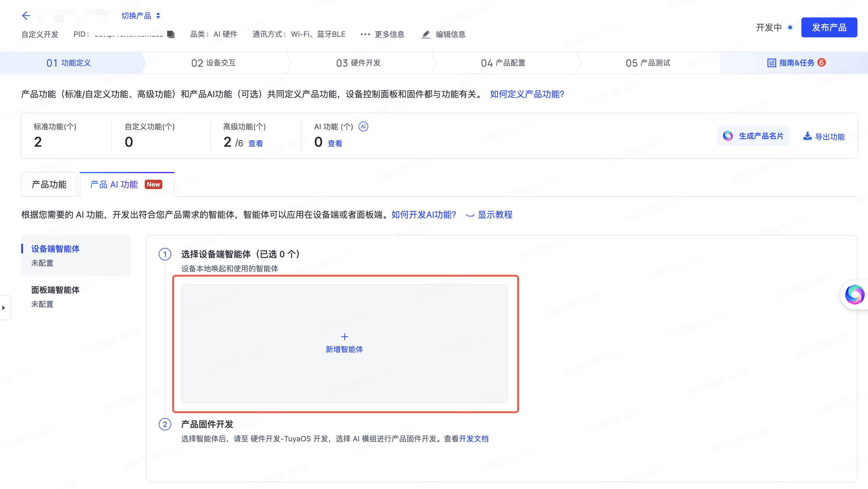The width and height of the screenshot is (868, 489).
Task: Go to the 04 产品配置 step
Action: (x=503, y=63)
